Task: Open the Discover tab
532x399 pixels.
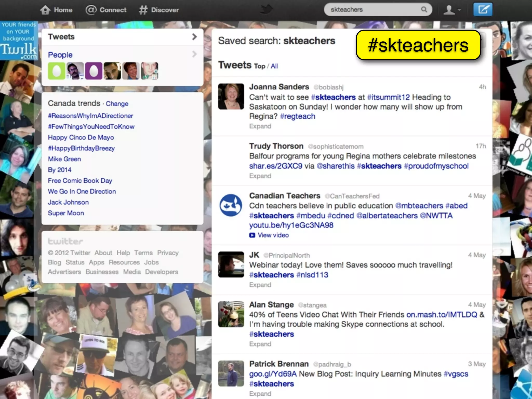Action: click(159, 10)
